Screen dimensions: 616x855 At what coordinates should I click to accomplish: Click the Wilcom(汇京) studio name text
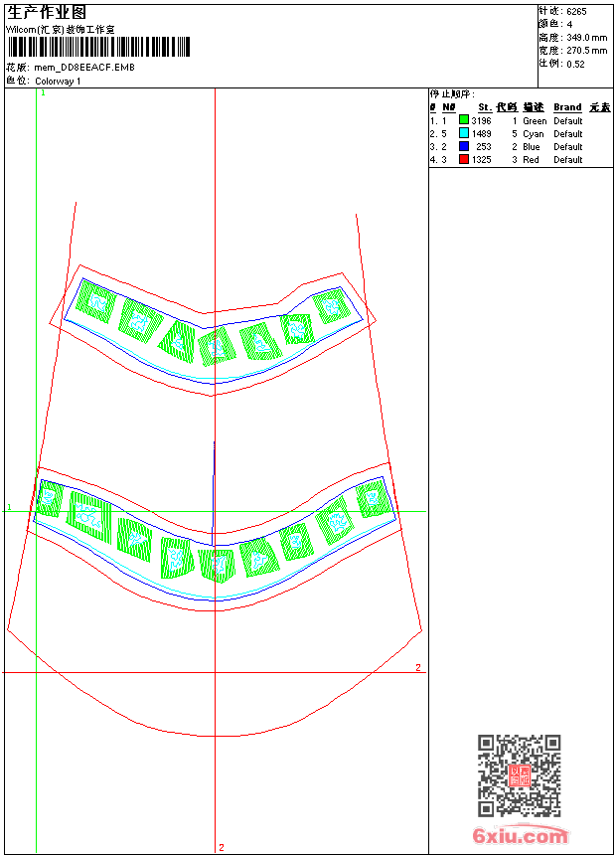[61, 30]
